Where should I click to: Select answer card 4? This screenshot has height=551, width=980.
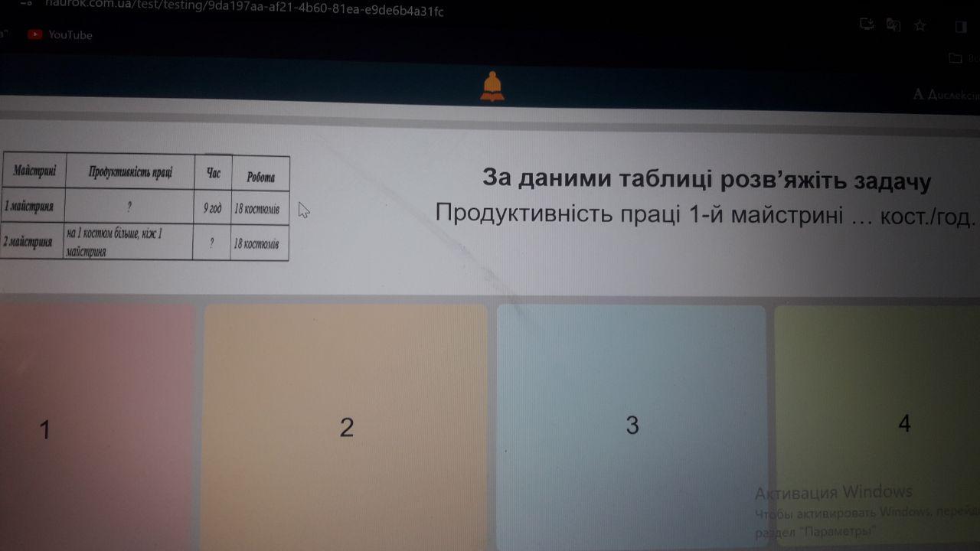pyautogui.click(x=877, y=427)
